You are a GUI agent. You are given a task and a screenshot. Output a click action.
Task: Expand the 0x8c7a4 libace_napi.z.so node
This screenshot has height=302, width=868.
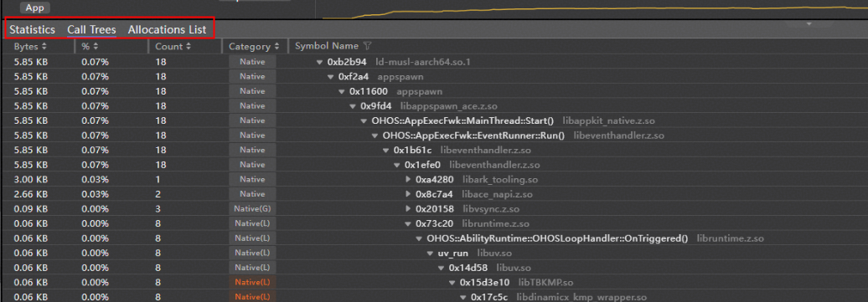point(408,194)
